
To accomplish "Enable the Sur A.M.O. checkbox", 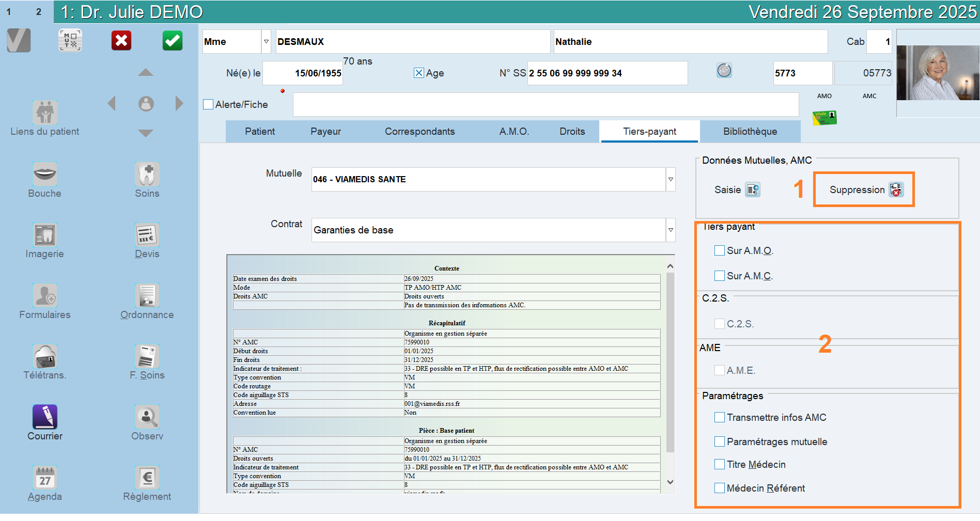I will (719, 251).
